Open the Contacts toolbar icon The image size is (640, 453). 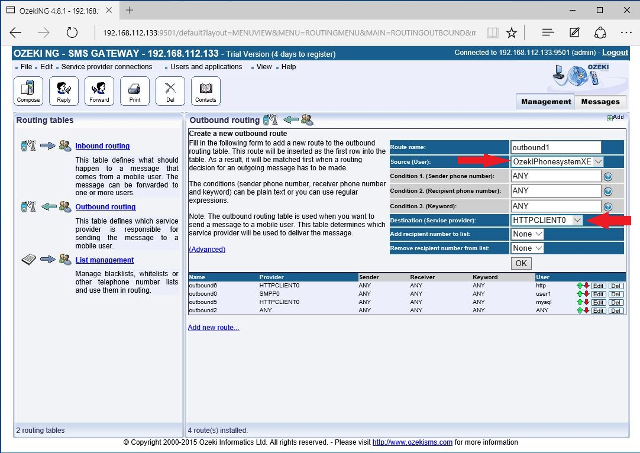pyautogui.click(x=206, y=91)
